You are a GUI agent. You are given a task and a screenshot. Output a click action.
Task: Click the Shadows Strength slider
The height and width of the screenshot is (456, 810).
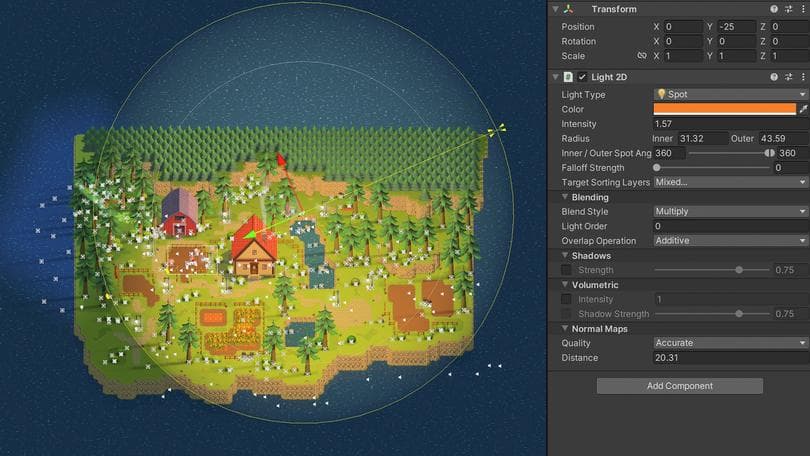pyautogui.click(x=712, y=270)
